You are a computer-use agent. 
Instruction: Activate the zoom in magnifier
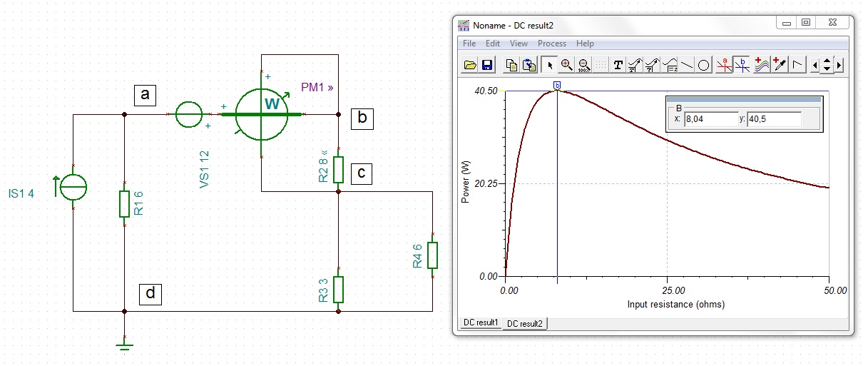point(566,65)
